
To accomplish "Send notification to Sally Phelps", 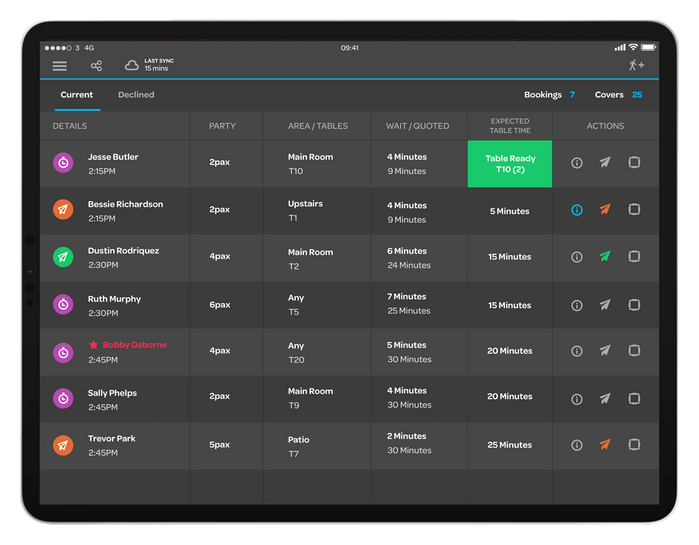I will [605, 398].
